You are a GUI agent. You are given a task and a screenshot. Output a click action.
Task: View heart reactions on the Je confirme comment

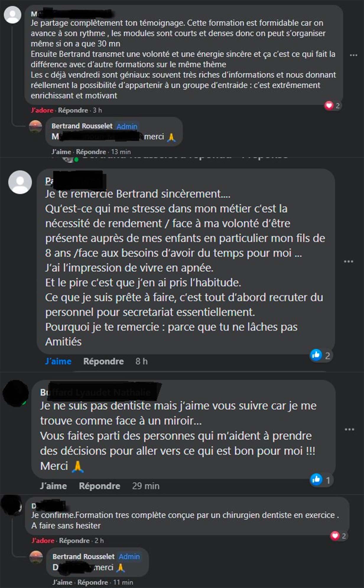[339, 536]
